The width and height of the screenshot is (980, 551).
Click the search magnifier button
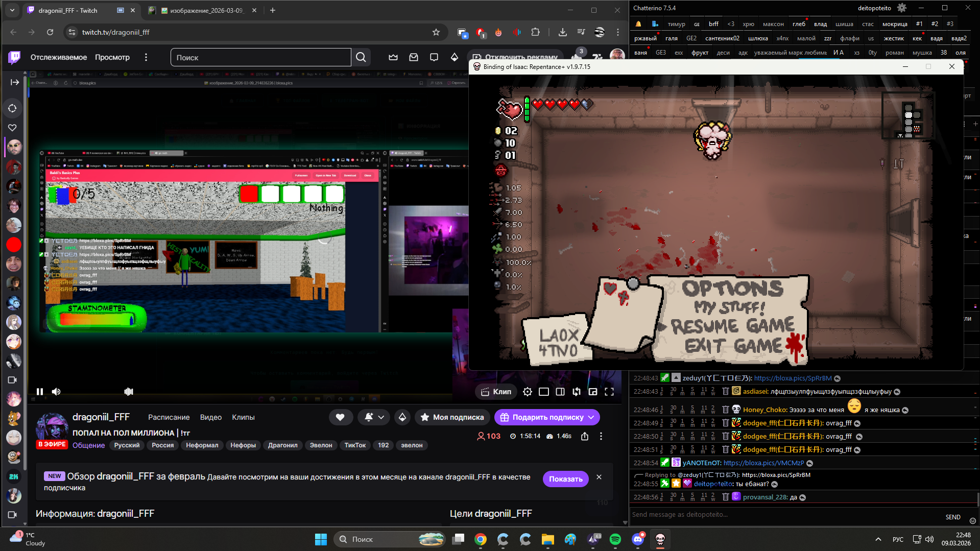[x=361, y=57]
